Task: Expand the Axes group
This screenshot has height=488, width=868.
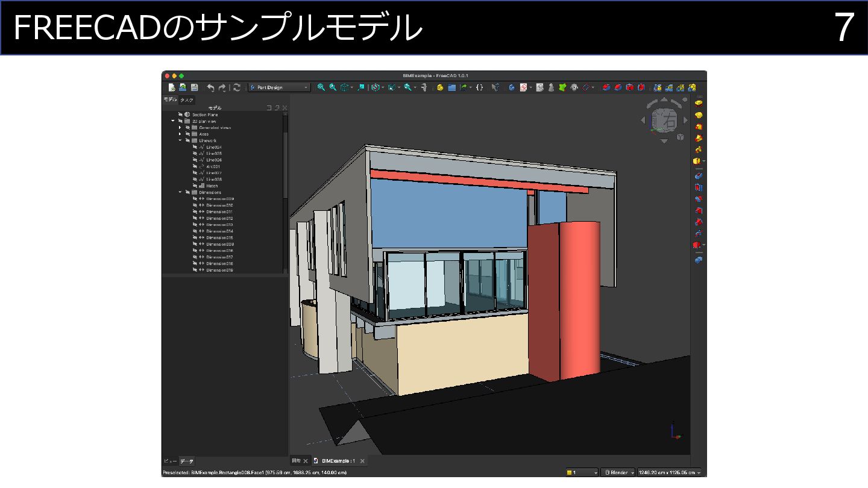Action: 180,134
